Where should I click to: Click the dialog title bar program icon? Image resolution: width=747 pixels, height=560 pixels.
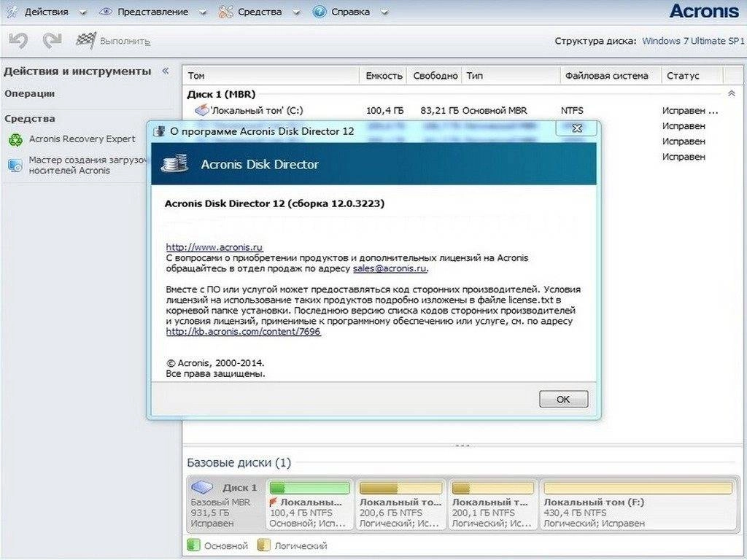[x=159, y=131]
